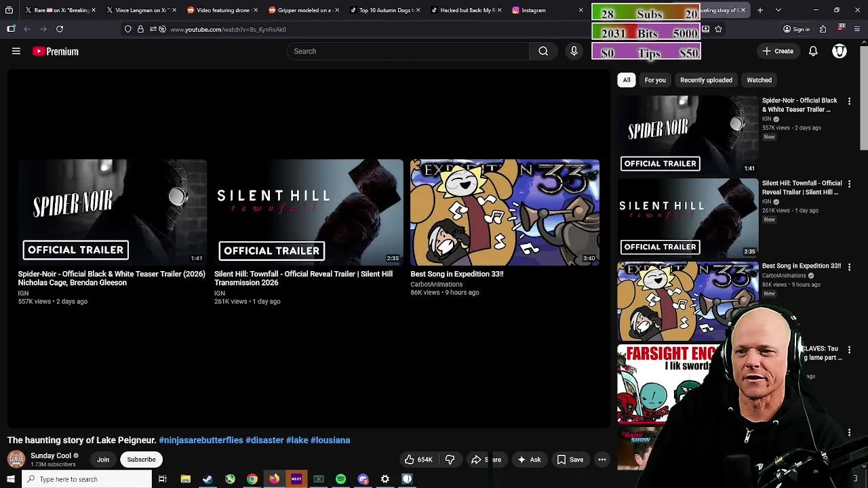Viewport: 868px width, 488px height.
Task: Open options menu for Silent Hill sidebar video
Action: pos(849,184)
